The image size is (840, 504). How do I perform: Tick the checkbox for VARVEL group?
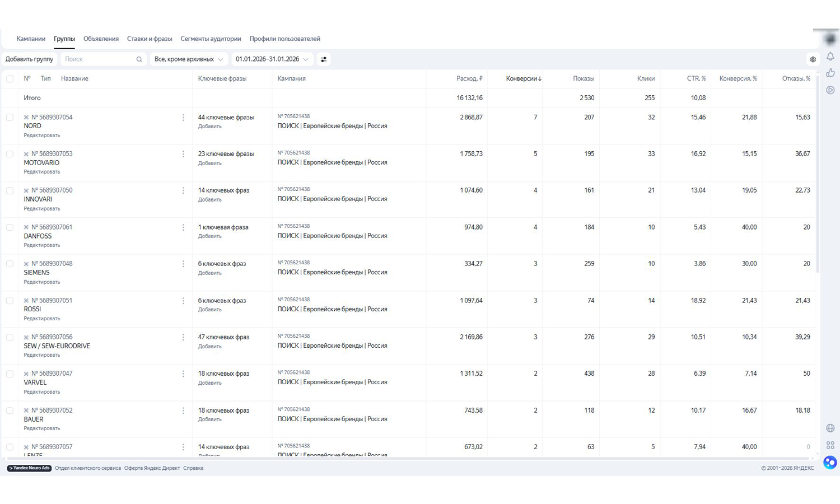click(x=10, y=374)
